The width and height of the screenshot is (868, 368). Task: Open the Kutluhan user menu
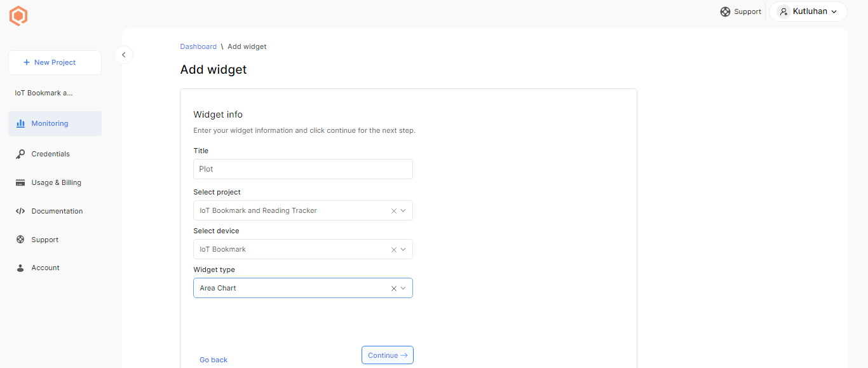click(808, 11)
